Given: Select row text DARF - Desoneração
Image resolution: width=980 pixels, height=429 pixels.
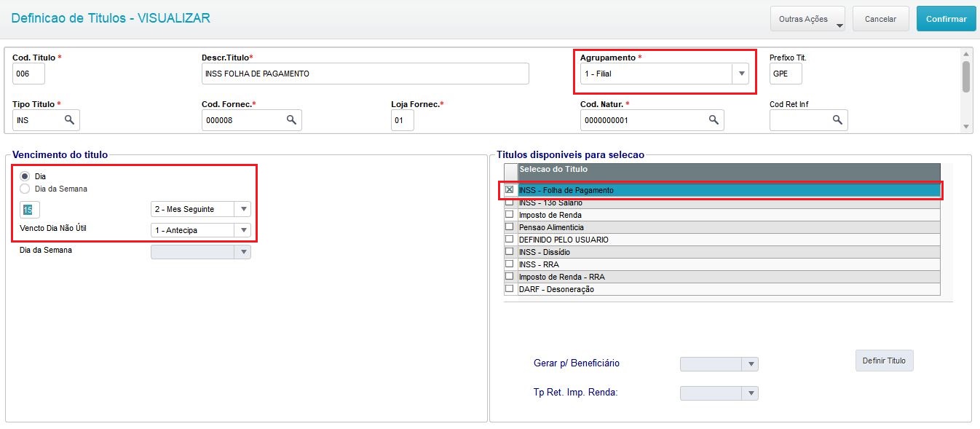Looking at the screenshot, I should [x=556, y=289].
